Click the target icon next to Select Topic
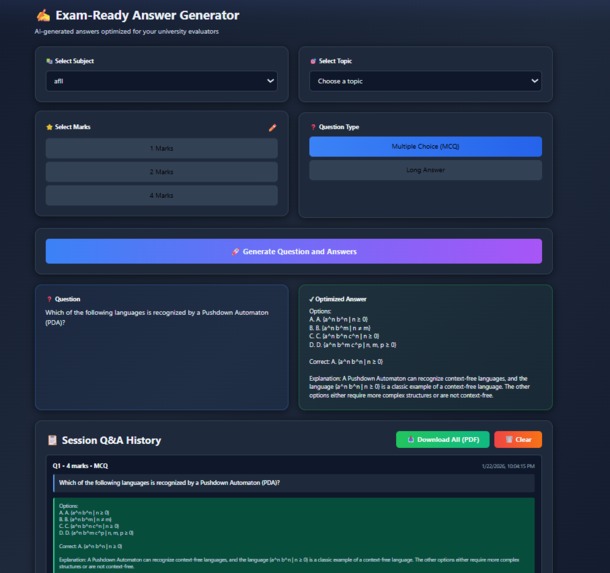This screenshot has width=610, height=573. (x=313, y=61)
